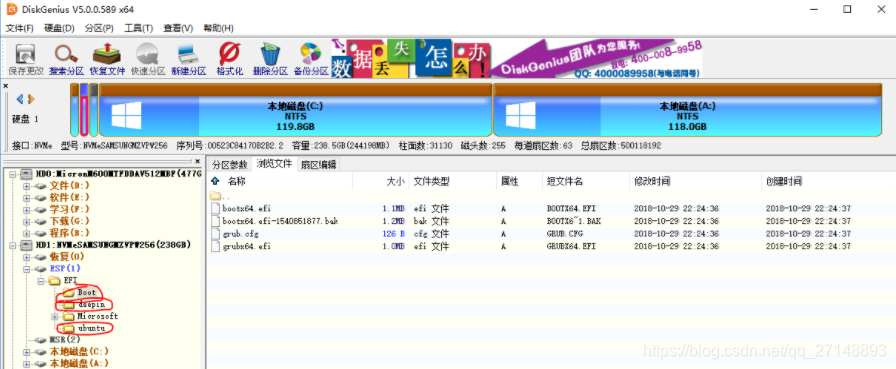This screenshot has height=369, width=896.
Task: Collapse the HD0 Micron disk node
Action: [x=13, y=174]
